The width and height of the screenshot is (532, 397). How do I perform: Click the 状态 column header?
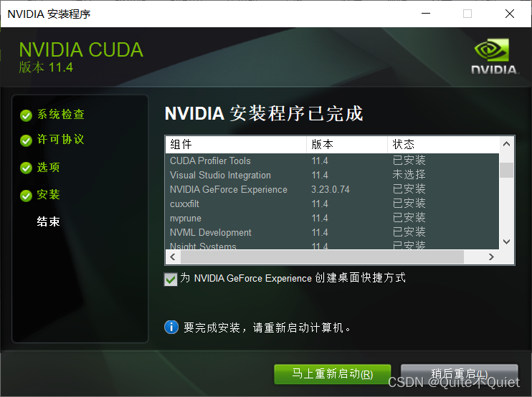click(x=443, y=145)
